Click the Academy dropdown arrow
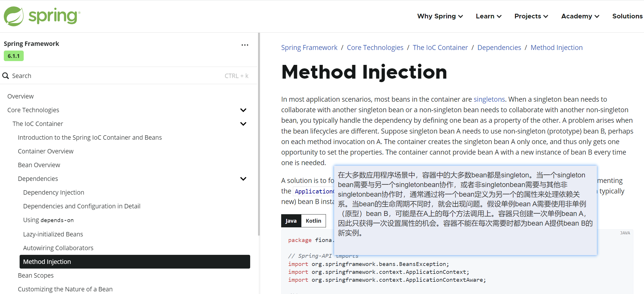Screen dimensions: 644x294 (597, 16)
